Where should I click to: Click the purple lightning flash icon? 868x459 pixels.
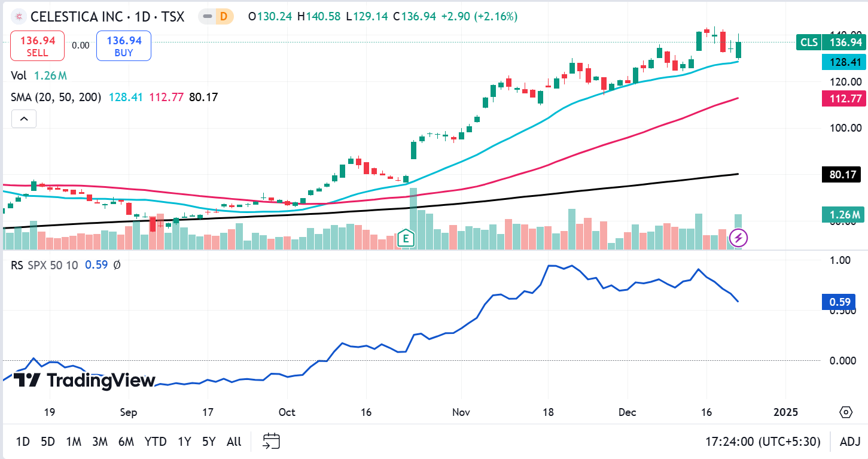pyautogui.click(x=739, y=238)
